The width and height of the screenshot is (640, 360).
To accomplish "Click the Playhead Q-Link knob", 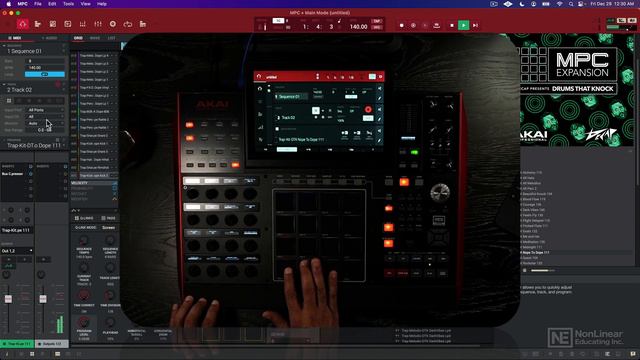I will pyautogui.click(x=110, y=322).
